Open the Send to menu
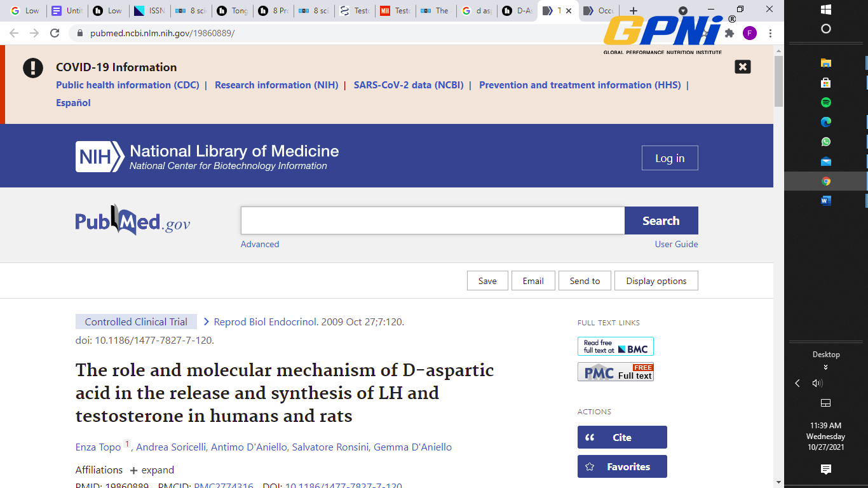 [585, 281]
